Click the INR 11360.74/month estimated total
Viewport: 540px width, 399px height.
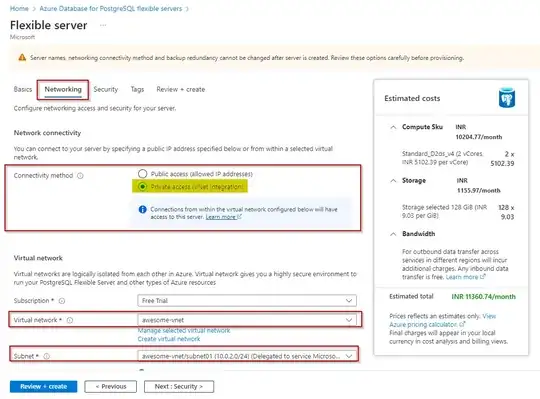(484, 296)
